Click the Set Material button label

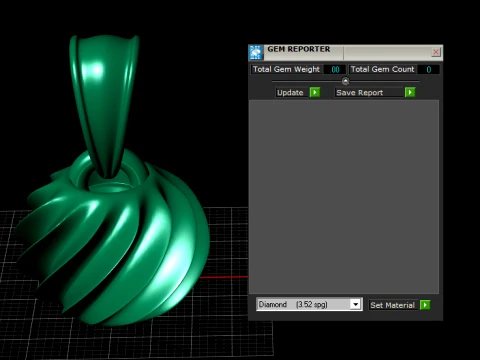(393, 305)
